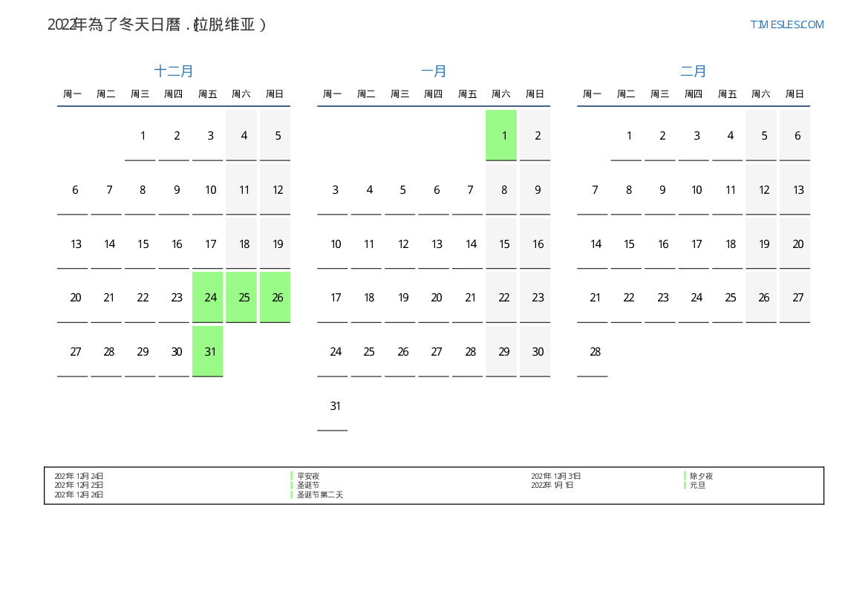The image size is (868, 614).
Task: Click the 周一 header in 十二月 calendar
Action: tap(73, 94)
